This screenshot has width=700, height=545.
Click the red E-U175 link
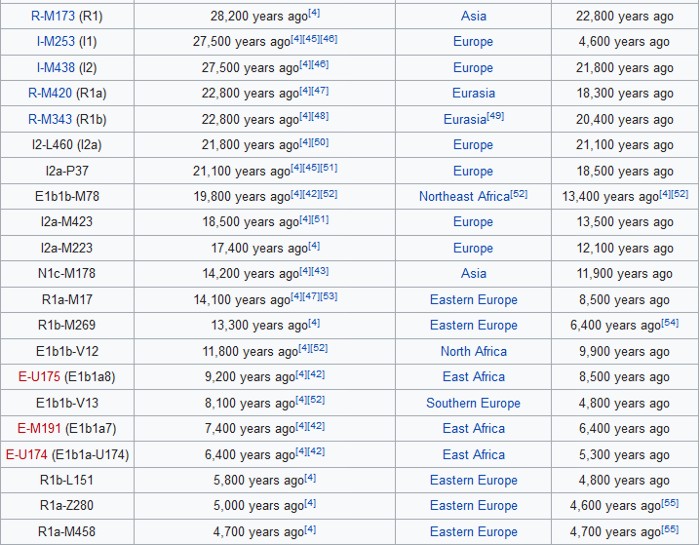(x=40, y=377)
